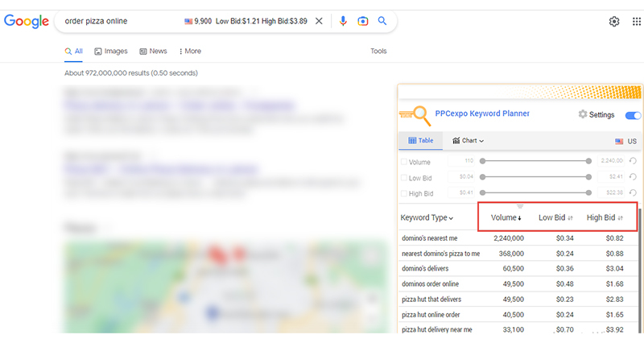This screenshot has width=644, height=343.
Task: Expand the Keyword Type dropdown
Action: tap(427, 217)
